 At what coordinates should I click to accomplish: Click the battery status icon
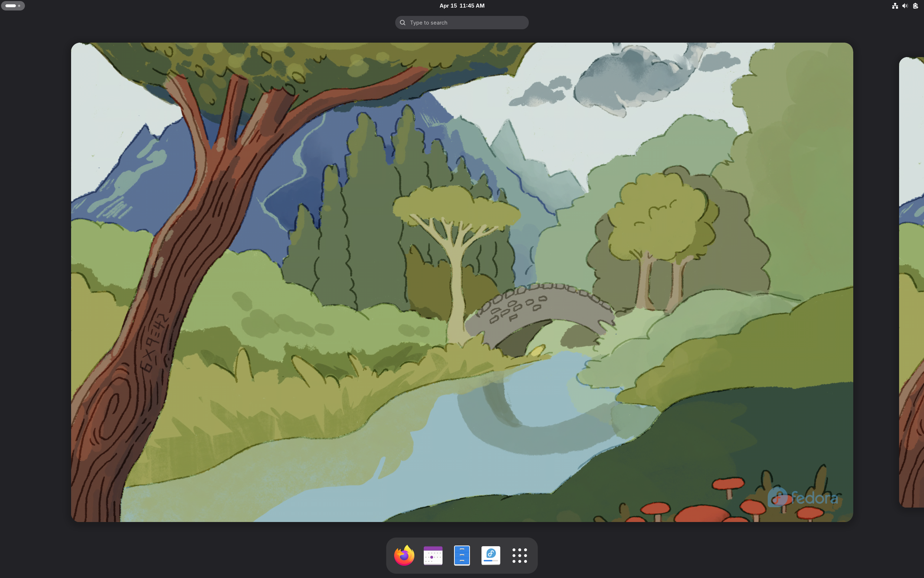[915, 6]
